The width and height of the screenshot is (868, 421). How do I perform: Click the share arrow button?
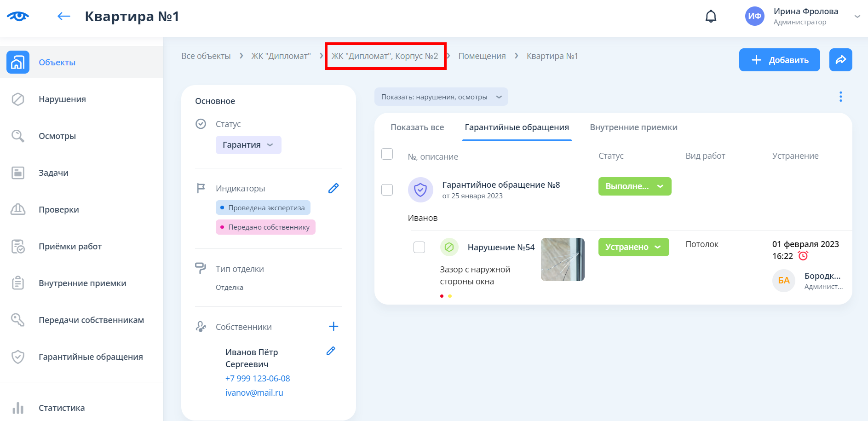840,60
